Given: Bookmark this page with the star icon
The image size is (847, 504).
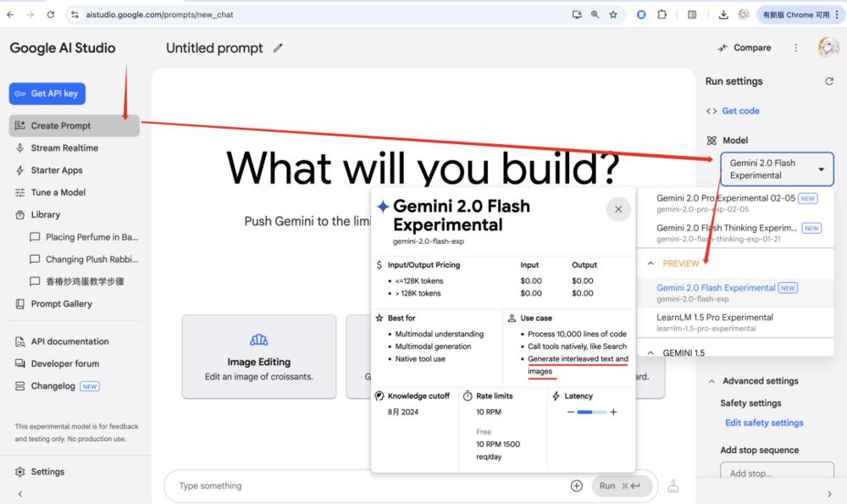Looking at the screenshot, I should (613, 14).
